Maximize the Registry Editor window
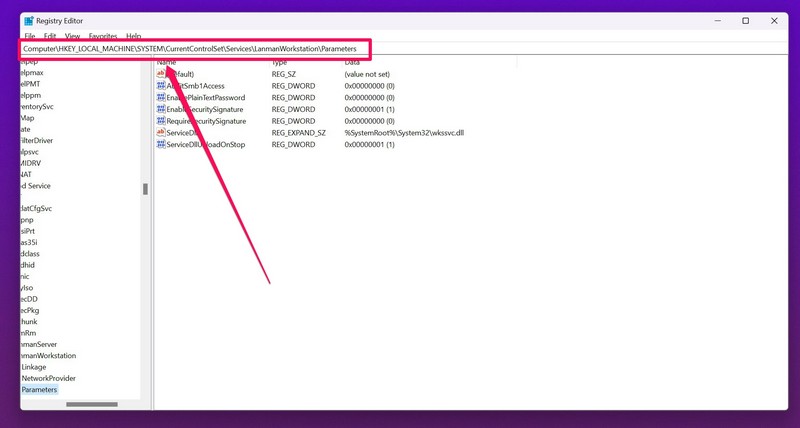The width and height of the screenshot is (800, 428). tap(745, 21)
